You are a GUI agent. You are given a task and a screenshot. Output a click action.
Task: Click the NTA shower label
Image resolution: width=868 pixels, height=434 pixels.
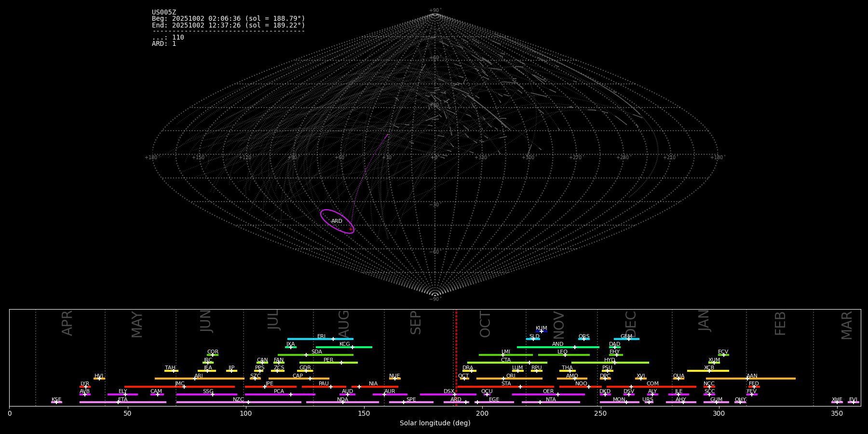click(551, 400)
